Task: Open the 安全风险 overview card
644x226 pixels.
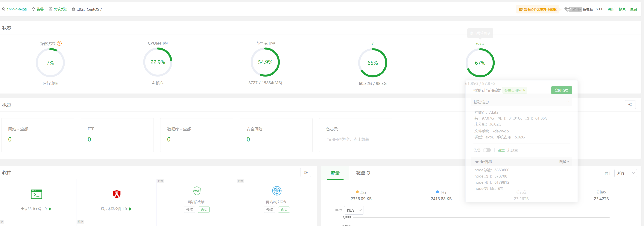Action: click(276, 135)
